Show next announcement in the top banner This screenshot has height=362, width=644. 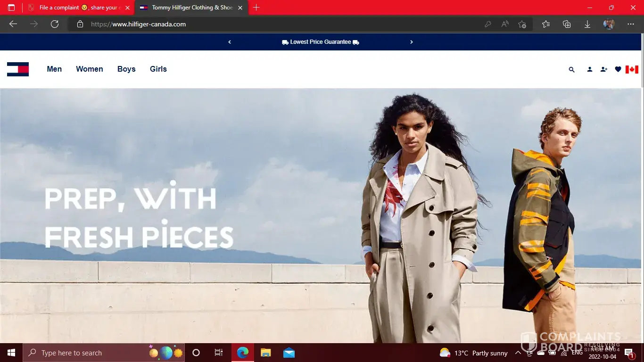[x=412, y=42]
